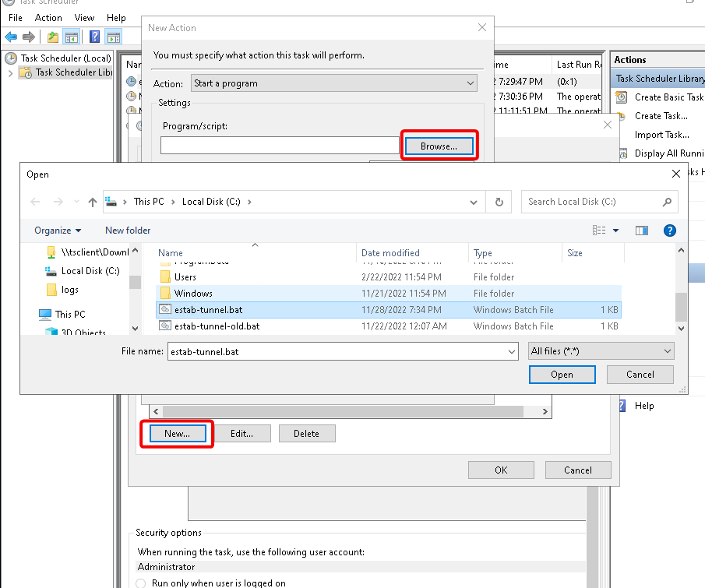Click the Back arrow in Task Scheduler toolbar

pos(11,37)
